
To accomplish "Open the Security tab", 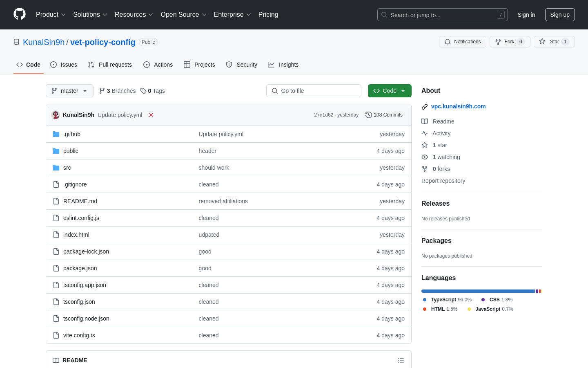I will point(242,65).
